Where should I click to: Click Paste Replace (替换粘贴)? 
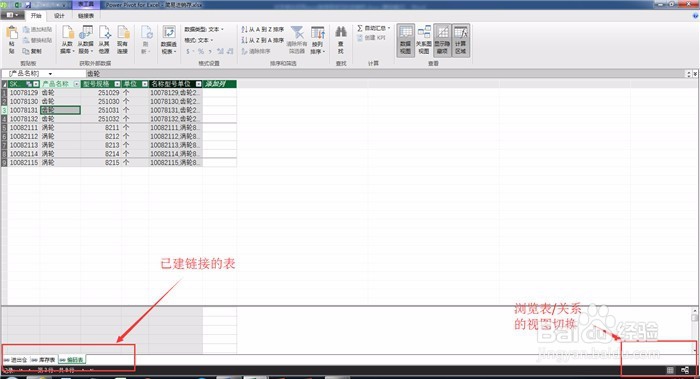click(x=38, y=40)
